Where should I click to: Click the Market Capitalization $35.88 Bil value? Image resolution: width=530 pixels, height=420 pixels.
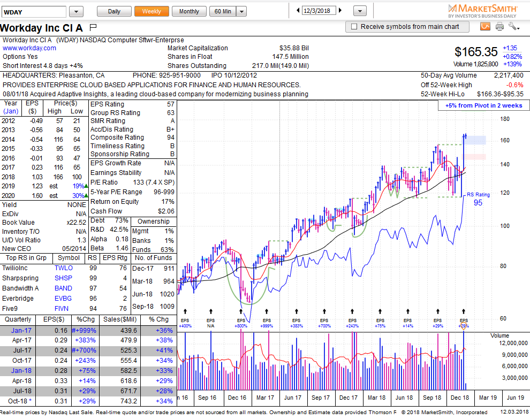tap(294, 48)
